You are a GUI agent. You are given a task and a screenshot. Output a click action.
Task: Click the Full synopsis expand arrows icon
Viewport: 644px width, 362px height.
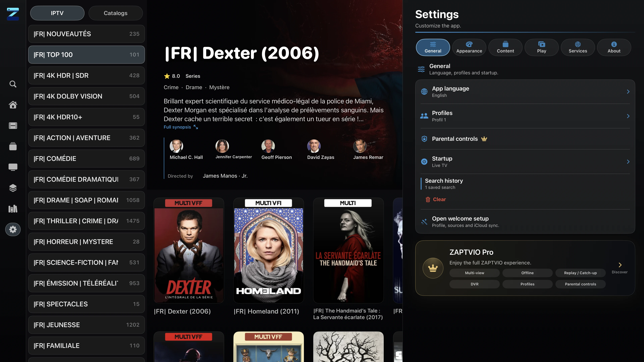click(196, 127)
